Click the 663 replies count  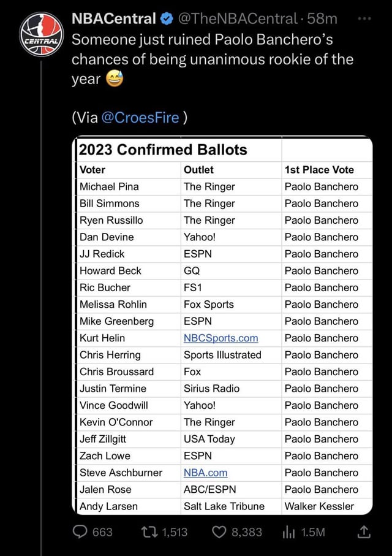(x=102, y=532)
